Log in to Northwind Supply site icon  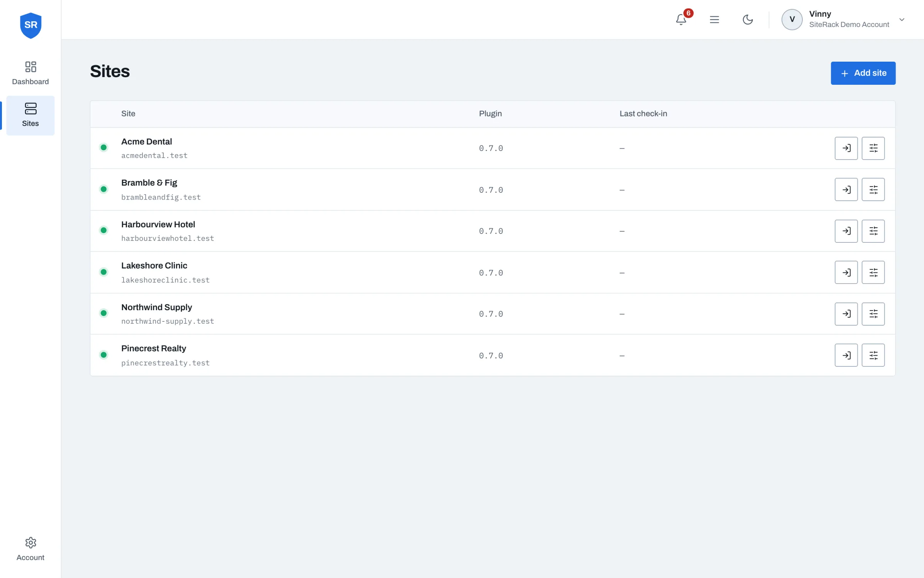click(x=846, y=314)
